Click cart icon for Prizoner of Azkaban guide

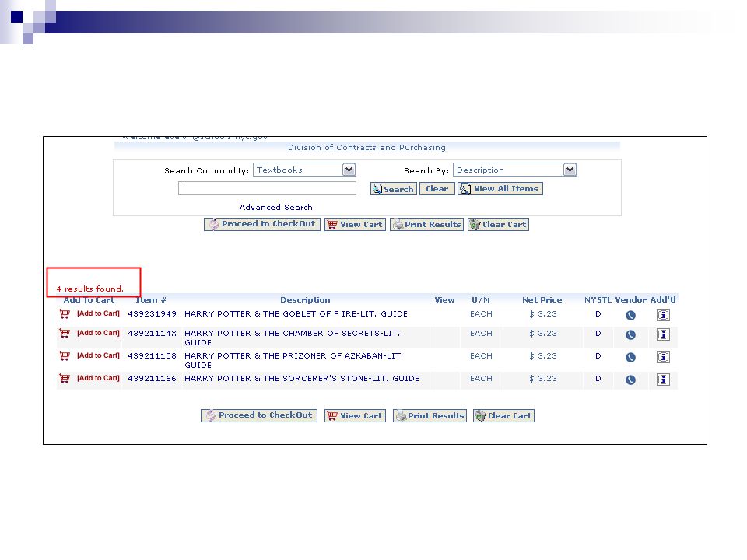pos(65,355)
